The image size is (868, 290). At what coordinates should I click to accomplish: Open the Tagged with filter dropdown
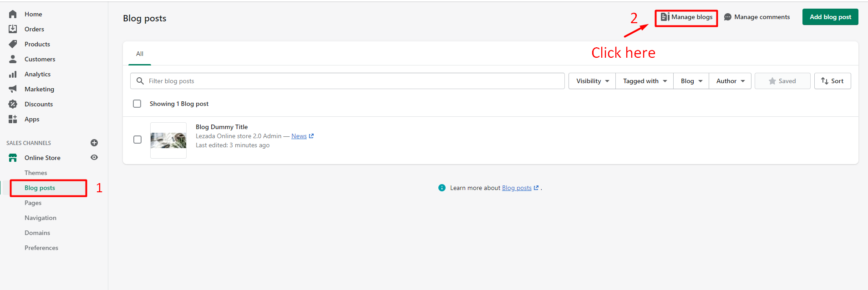[645, 81]
